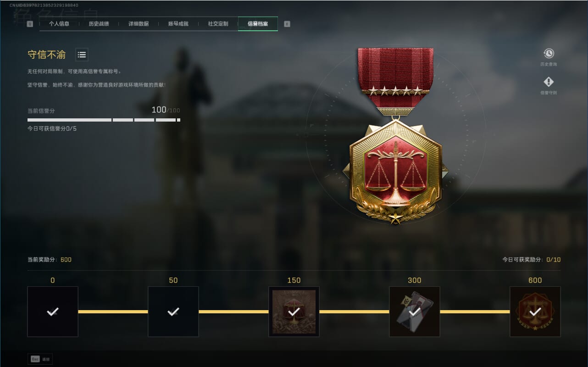Image resolution: width=588 pixels, height=367 pixels.
Task: Open the 详细数据 tab
Action: (x=139, y=24)
